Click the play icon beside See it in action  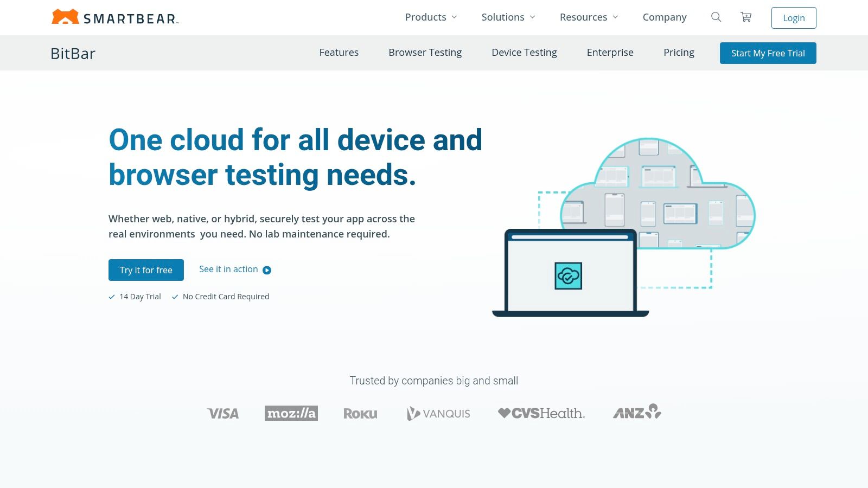[267, 270]
